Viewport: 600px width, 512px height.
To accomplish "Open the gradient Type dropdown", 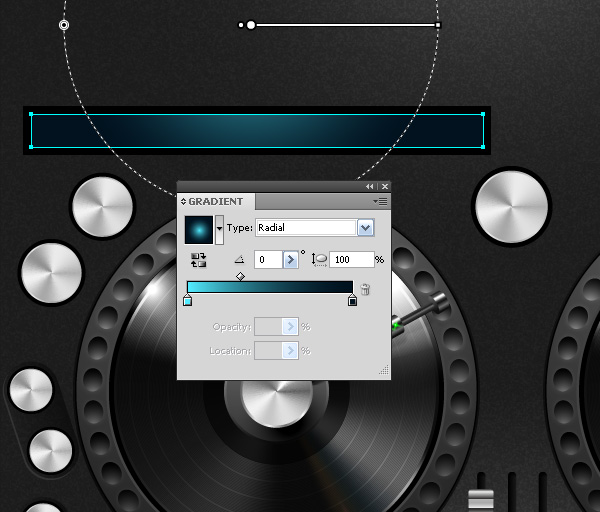I will pyautogui.click(x=366, y=228).
